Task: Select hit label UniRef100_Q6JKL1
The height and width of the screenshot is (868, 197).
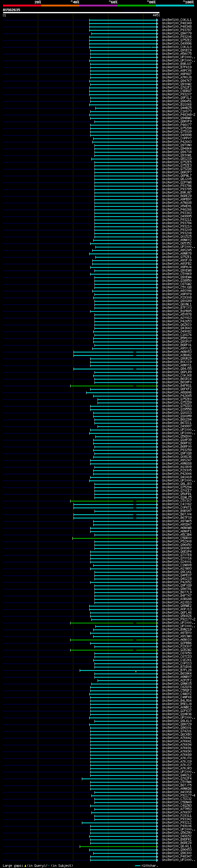Action: coord(176,846)
